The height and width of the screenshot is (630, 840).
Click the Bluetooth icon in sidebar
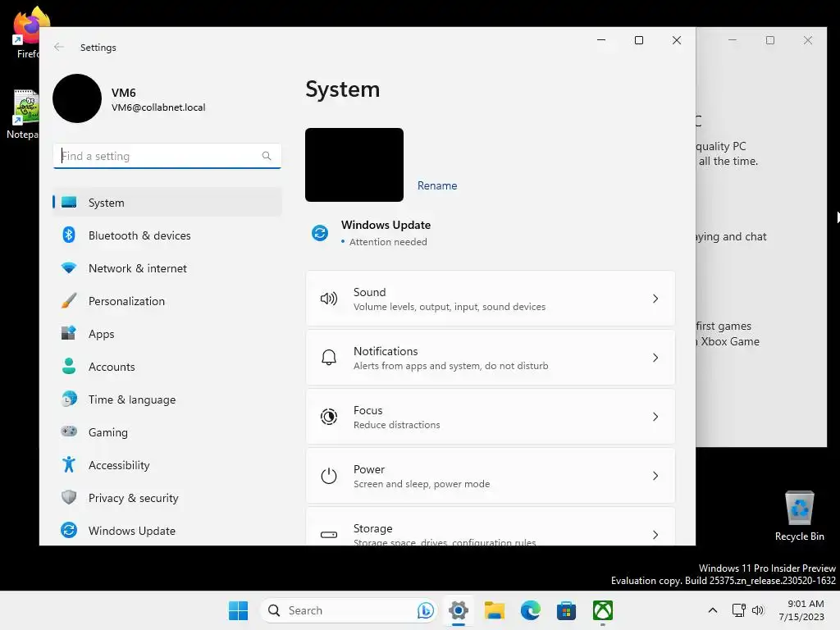(x=69, y=235)
